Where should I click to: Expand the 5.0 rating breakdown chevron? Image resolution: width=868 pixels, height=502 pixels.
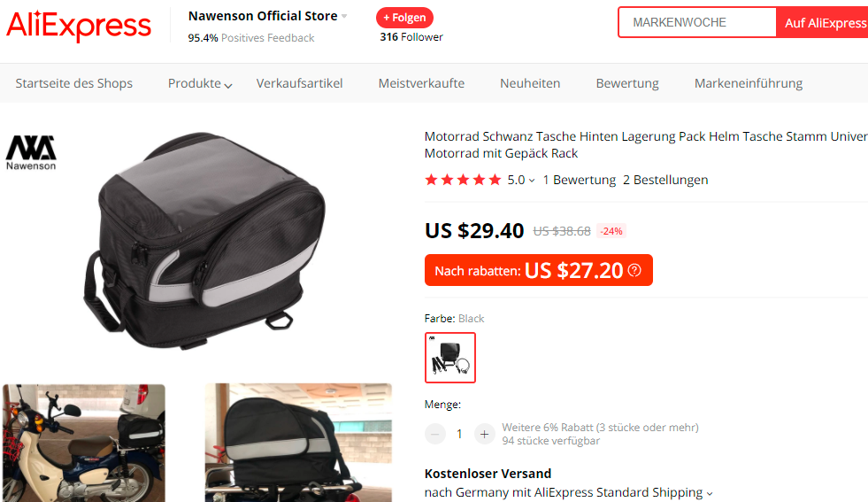click(x=532, y=181)
